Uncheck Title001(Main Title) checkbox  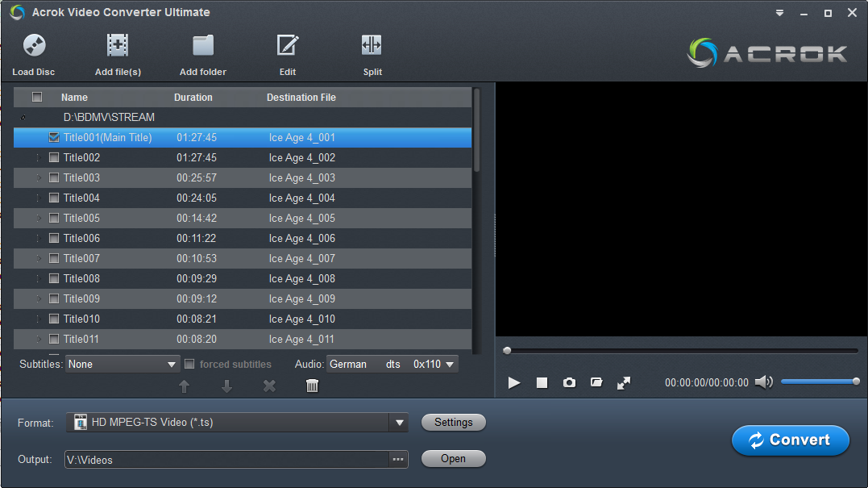[54, 137]
